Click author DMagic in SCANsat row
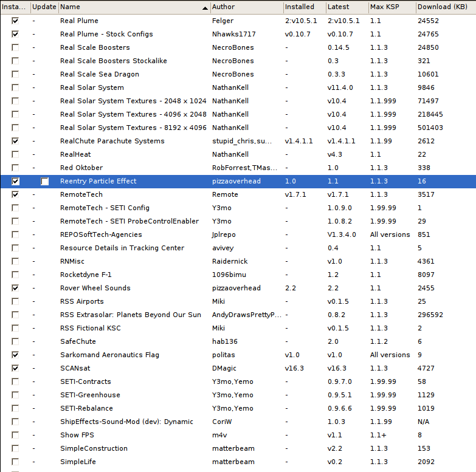This screenshot has height=472, width=476. pyautogui.click(x=224, y=368)
